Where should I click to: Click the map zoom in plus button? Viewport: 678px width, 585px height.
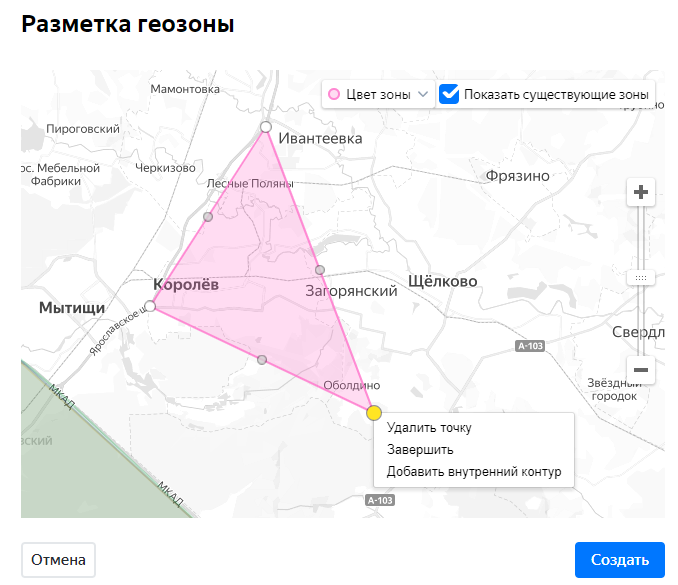click(641, 192)
